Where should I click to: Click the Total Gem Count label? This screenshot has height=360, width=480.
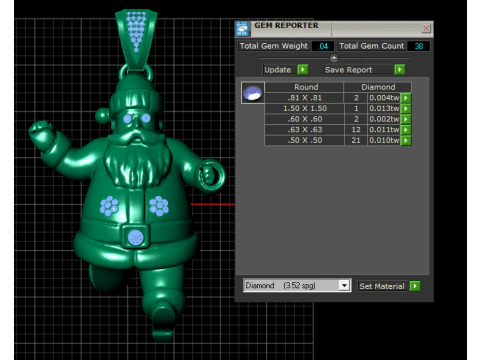coord(371,46)
